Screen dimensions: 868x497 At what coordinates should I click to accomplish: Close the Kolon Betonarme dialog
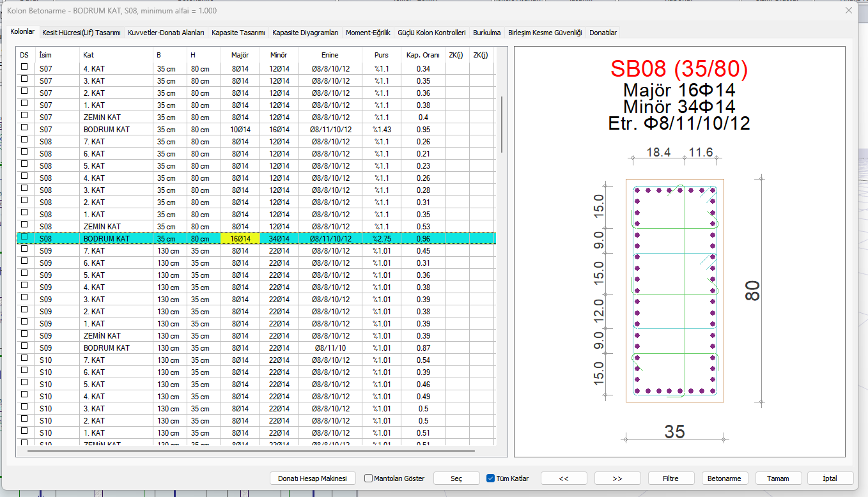[x=849, y=10]
